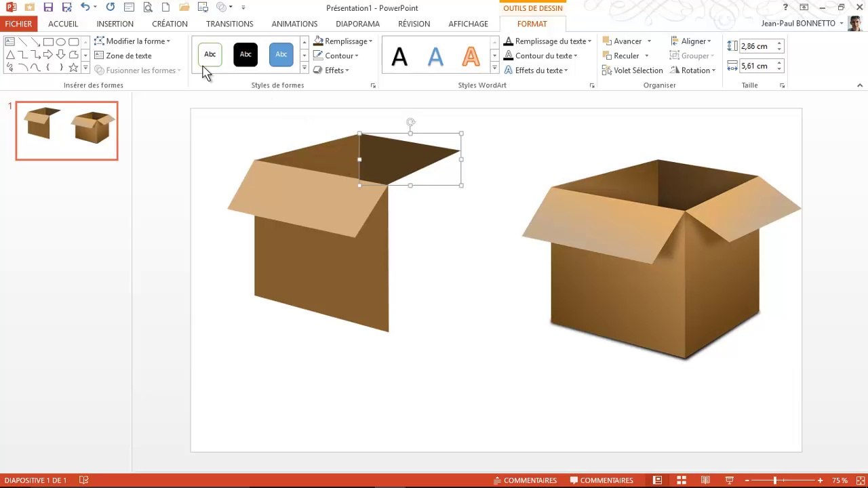This screenshot has height=488, width=868.
Task: Expand the Remplissage fill dropdown
Action: (x=343, y=41)
